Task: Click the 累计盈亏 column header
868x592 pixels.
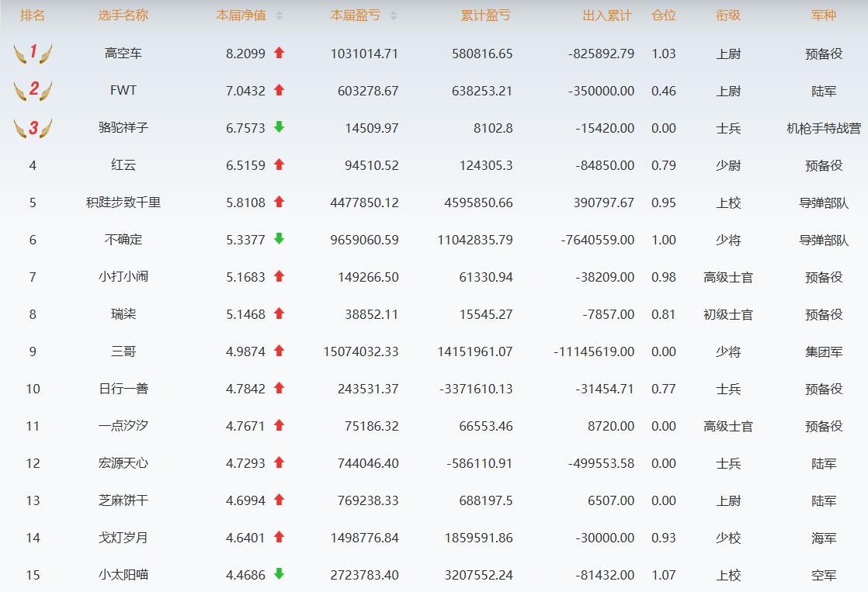Action: 485,16
